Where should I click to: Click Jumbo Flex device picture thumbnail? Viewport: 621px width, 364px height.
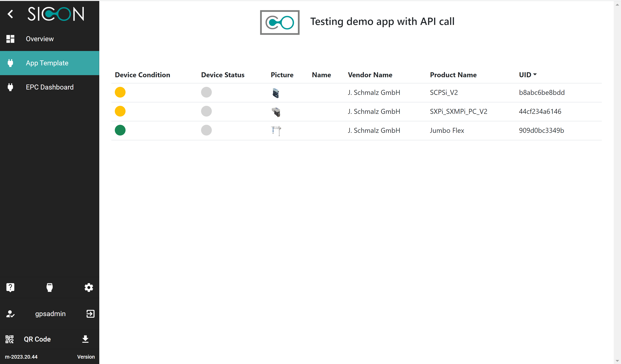coord(276,131)
